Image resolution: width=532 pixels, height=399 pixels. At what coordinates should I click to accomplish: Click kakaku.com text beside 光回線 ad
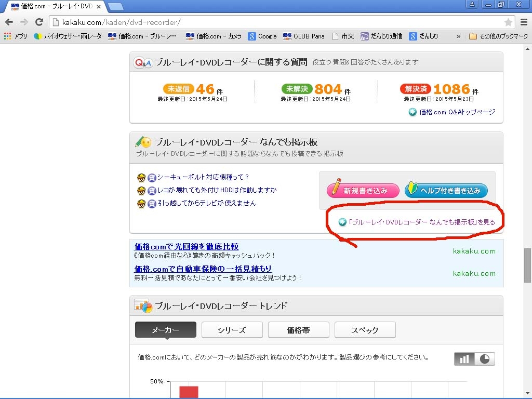point(474,251)
